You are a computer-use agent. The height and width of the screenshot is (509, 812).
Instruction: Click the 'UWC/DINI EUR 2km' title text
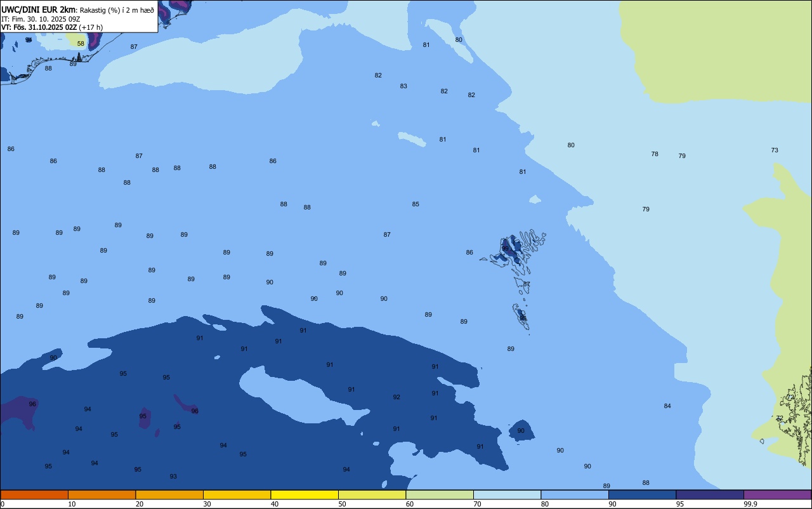(38, 10)
